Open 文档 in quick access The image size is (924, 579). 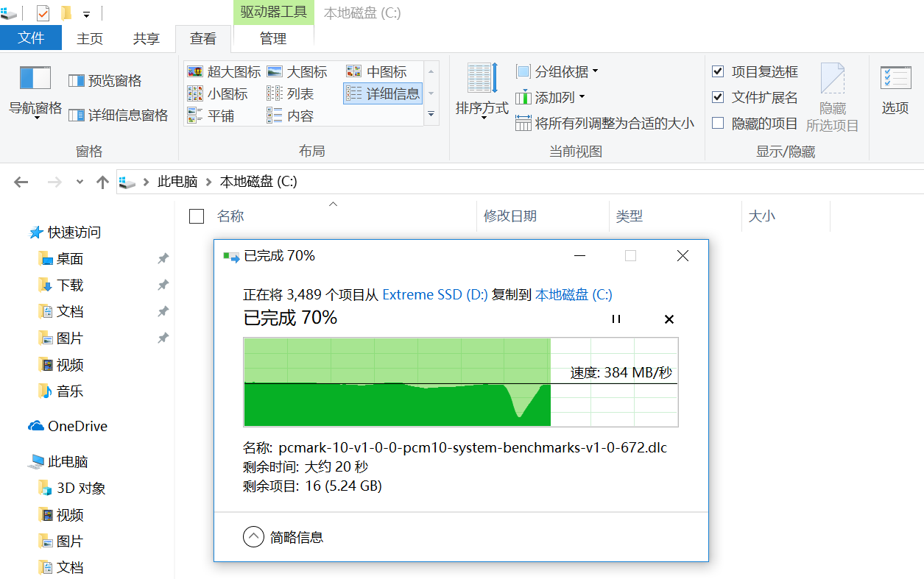[61, 312]
